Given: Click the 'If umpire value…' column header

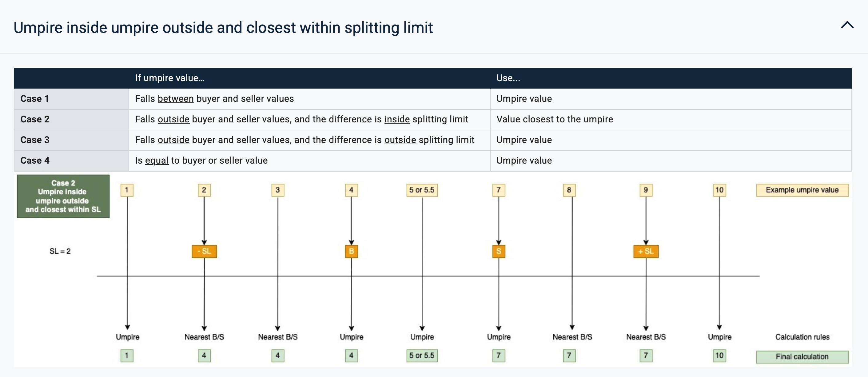Looking at the screenshot, I should tap(170, 78).
